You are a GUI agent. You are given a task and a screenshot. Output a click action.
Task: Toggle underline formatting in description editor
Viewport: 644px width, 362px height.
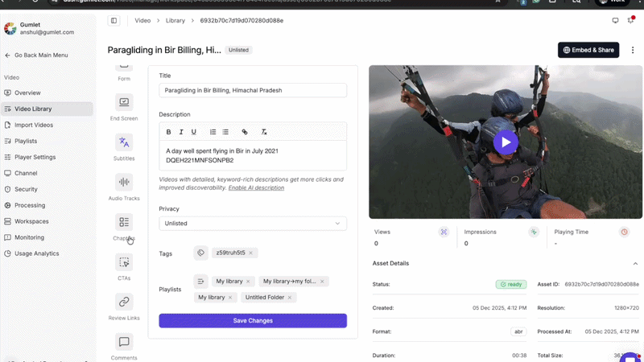(x=194, y=132)
